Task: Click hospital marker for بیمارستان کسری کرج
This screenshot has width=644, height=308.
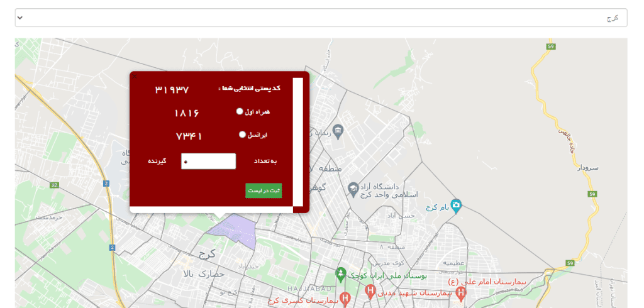Action: pyautogui.click(x=345, y=299)
